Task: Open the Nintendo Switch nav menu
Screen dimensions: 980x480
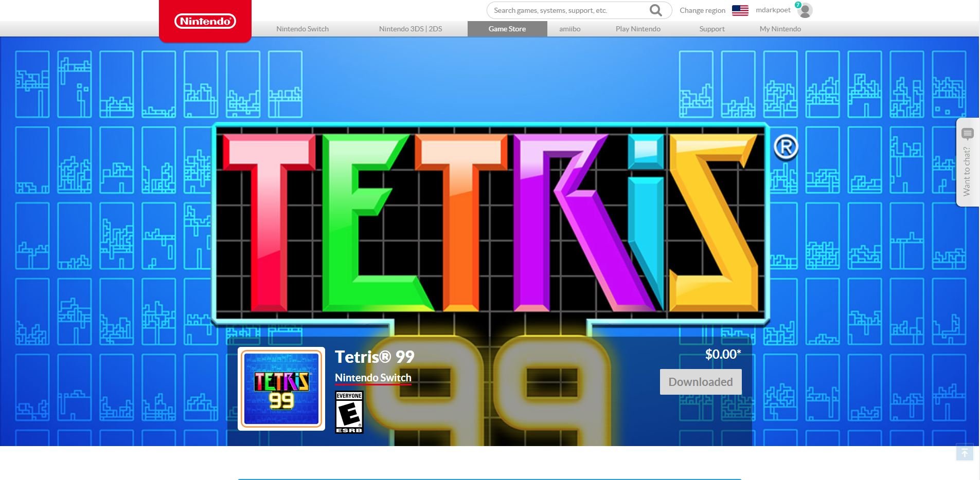Action: coord(302,29)
